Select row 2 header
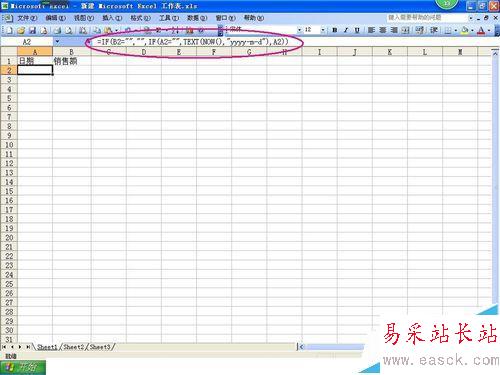Screen dimensions: 500x375 [x=9, y=70]
